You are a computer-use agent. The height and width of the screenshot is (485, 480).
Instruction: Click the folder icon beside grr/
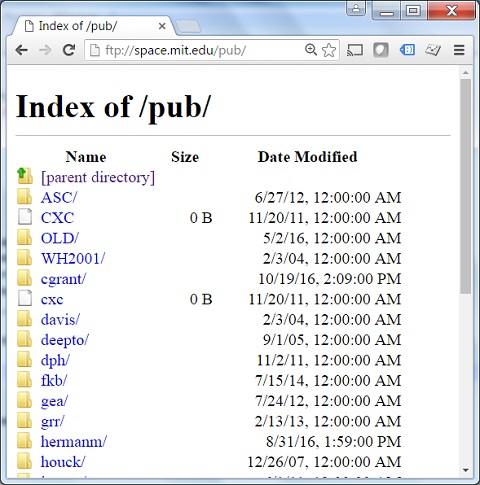(25, 420)
